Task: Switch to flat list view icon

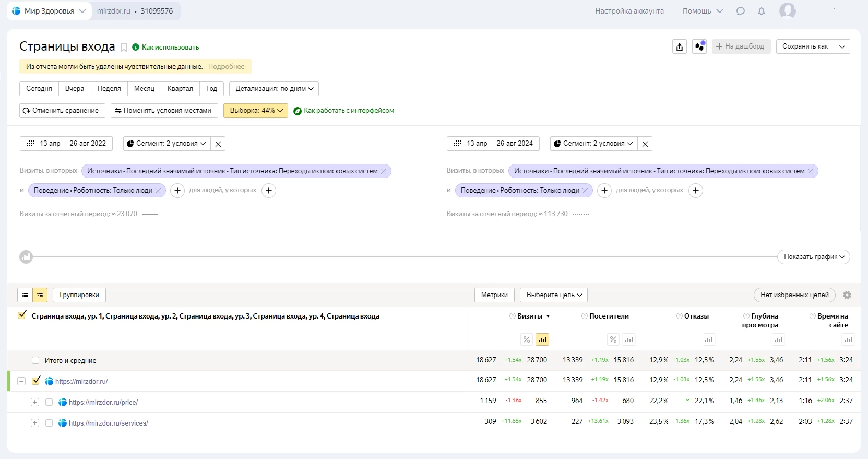Action: pos(25,295)
